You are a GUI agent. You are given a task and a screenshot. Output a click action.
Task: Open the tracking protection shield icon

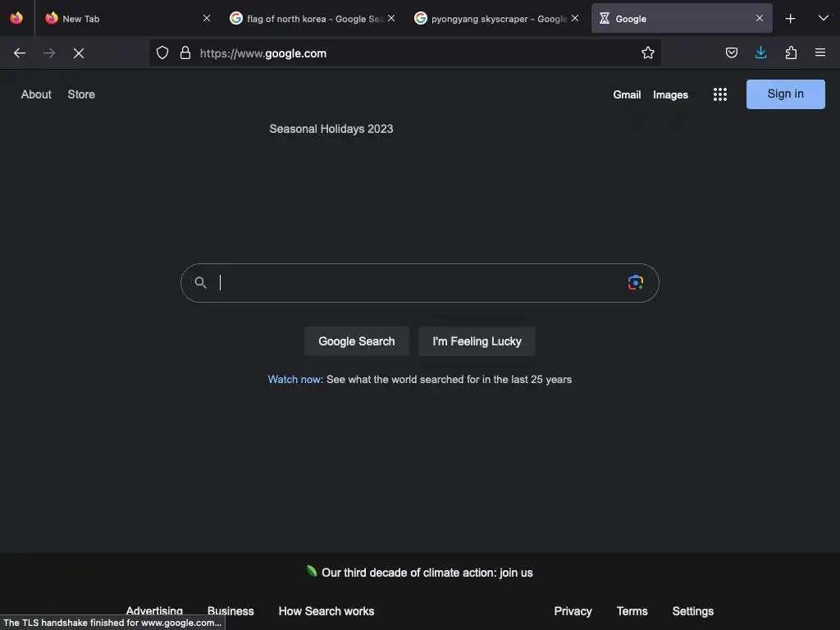pos(162,52)
